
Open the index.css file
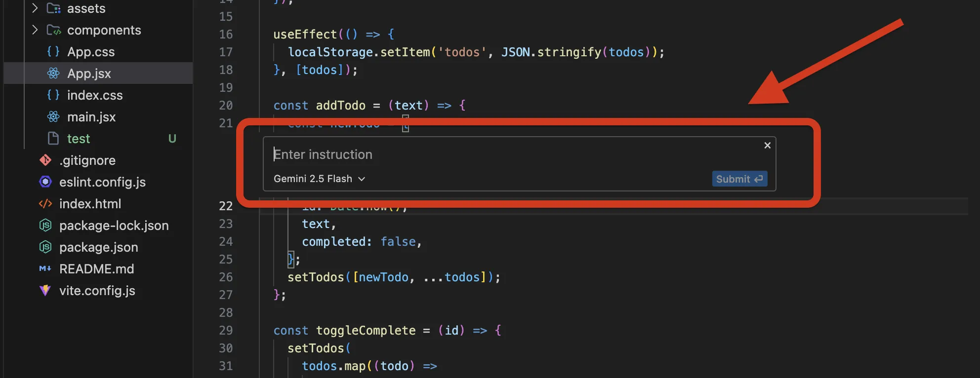tap(95, 95)
